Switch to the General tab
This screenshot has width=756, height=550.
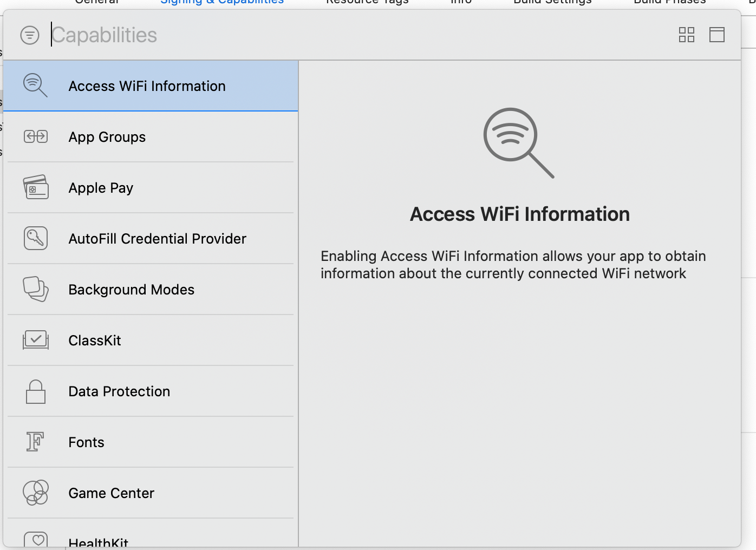(97, 2)
